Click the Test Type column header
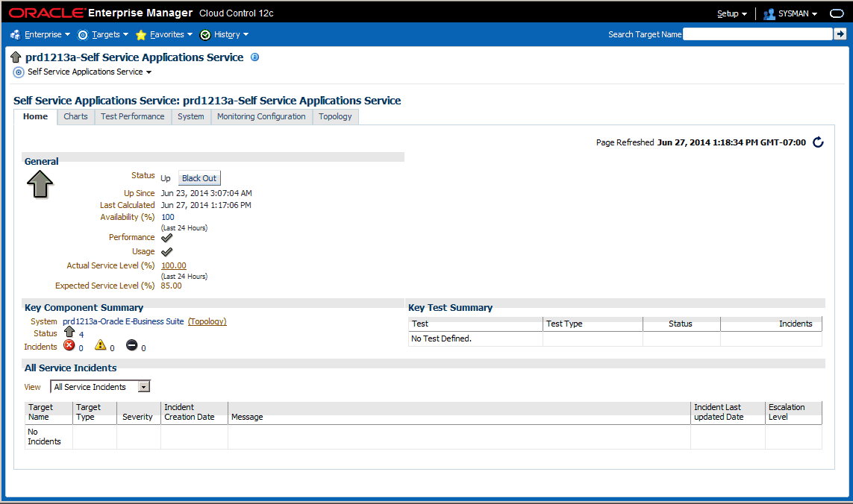 pos(593,324)
